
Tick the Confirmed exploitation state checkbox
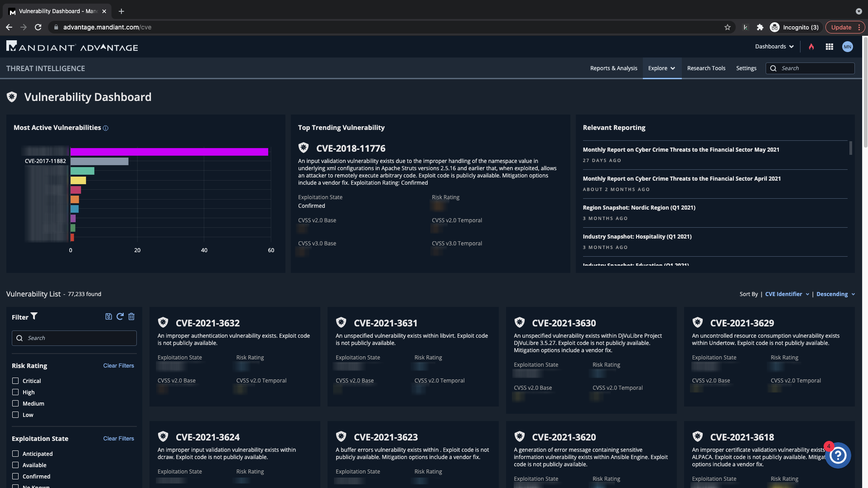click(15, 476)
